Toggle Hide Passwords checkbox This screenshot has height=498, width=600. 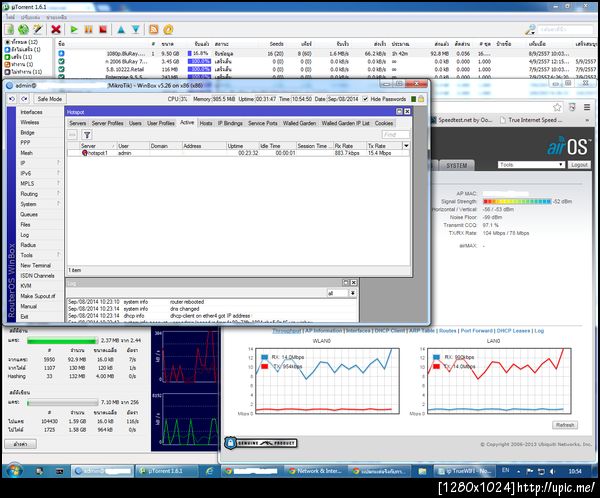tap(365, 99)
